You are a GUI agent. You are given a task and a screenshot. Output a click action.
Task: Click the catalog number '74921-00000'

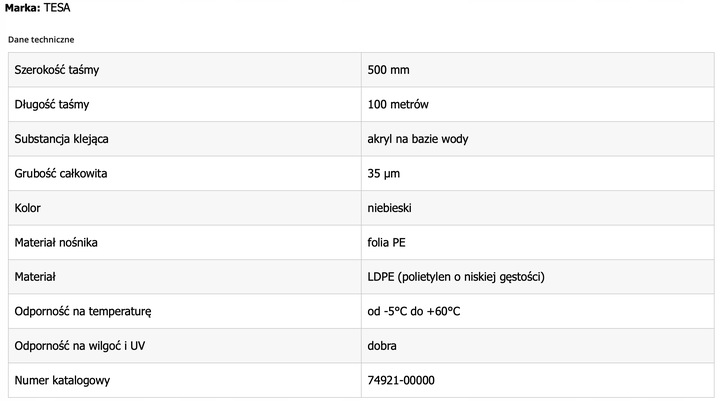tap(401, 380)
